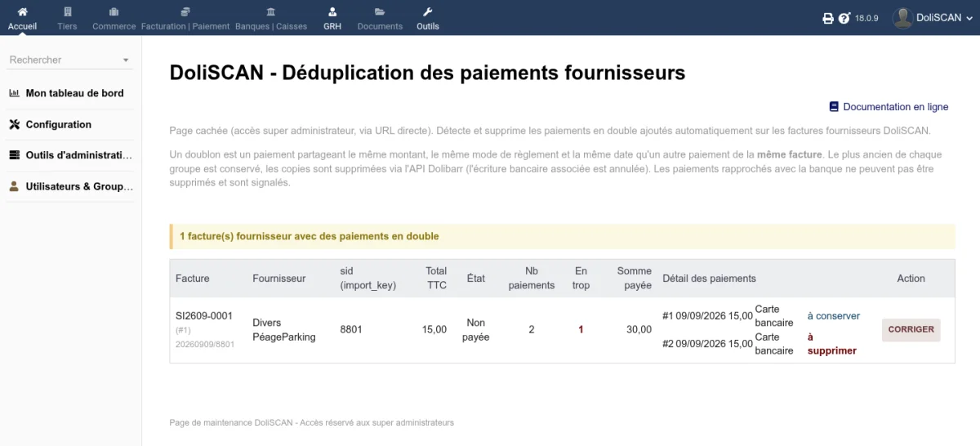980x446 pixels.
Task: Click the sid value 8801
Action: click(x=351, y=330)
